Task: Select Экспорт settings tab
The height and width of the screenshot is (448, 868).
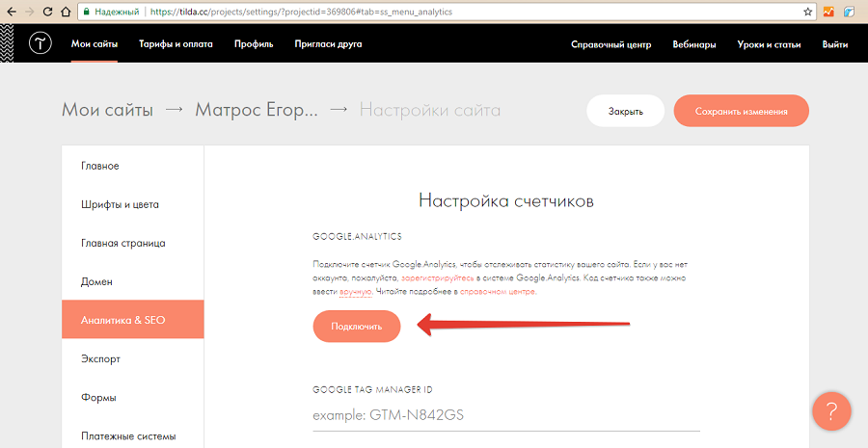Action: pos(133,358)
